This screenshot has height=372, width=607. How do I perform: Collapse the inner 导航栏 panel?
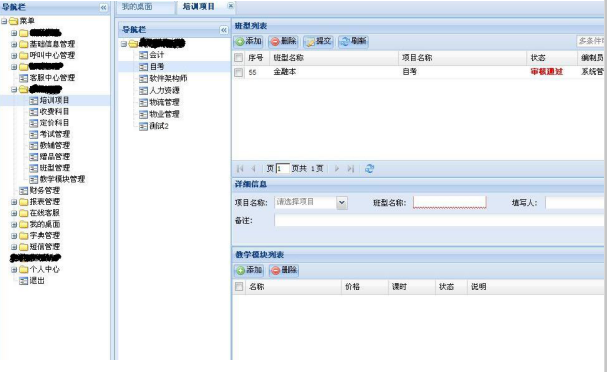[x=224, y=30]
